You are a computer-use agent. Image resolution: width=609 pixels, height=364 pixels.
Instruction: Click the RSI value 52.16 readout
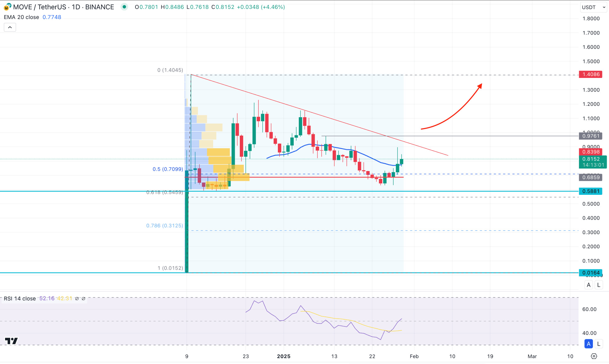pos(47,298)
